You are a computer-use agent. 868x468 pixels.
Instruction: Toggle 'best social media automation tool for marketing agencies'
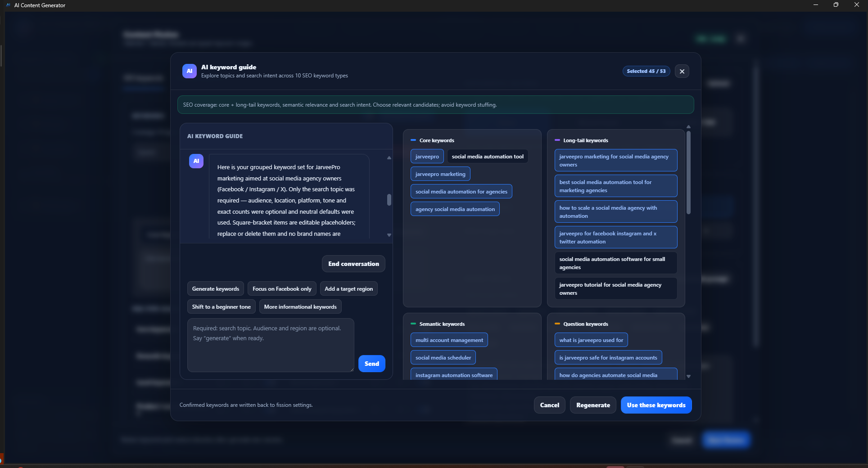click(616, 186)
